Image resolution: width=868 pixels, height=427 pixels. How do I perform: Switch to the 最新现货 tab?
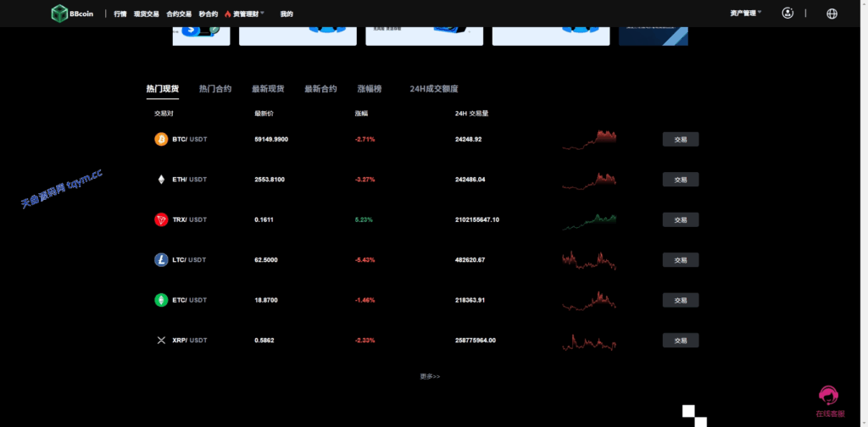[x=268, y=88]
